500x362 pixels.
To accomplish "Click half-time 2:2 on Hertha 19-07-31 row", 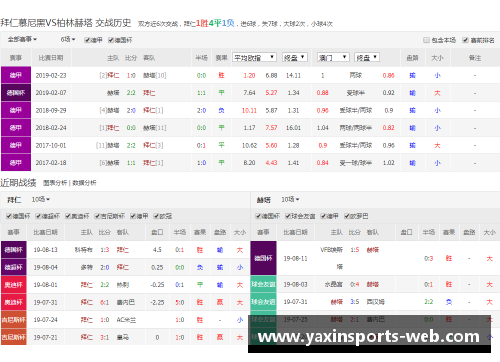I will pyautogui.click(x=429, y=302).
